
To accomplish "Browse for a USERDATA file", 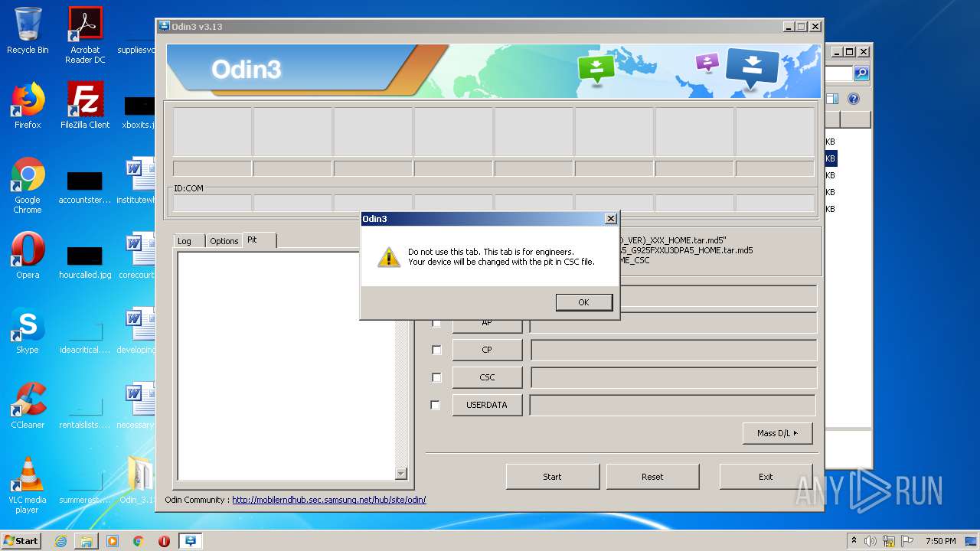I will [x=487, y=405].
